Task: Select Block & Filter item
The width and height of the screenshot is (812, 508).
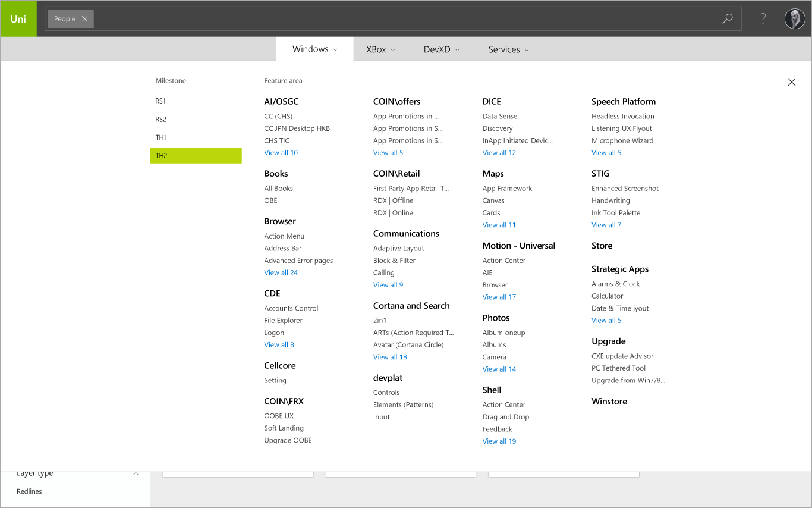Action: click(x=395, y=261)
